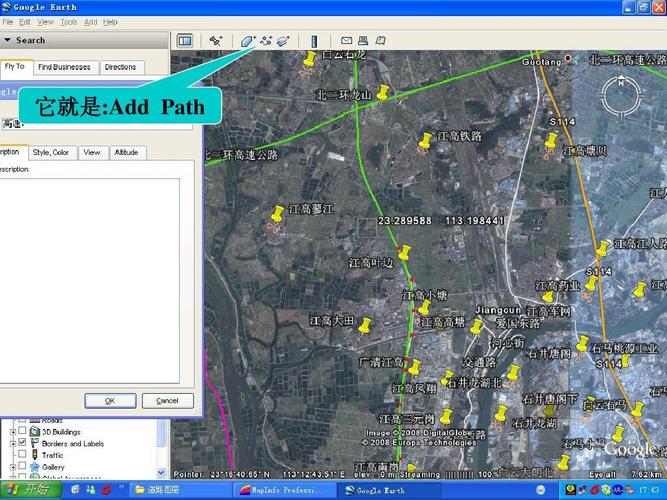Open the 道路图层 folder taskbar item
667x500 pixels.
pyautogui.click(x=180, y=490)
